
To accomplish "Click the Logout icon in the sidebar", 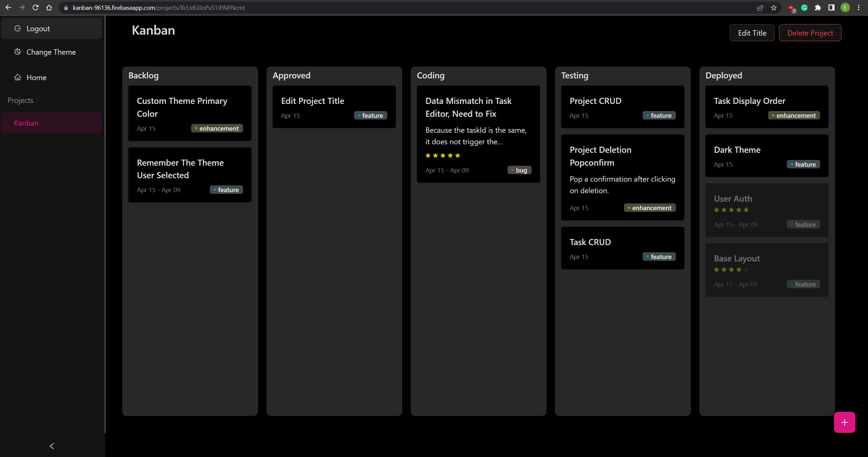I will coord(18,29).
